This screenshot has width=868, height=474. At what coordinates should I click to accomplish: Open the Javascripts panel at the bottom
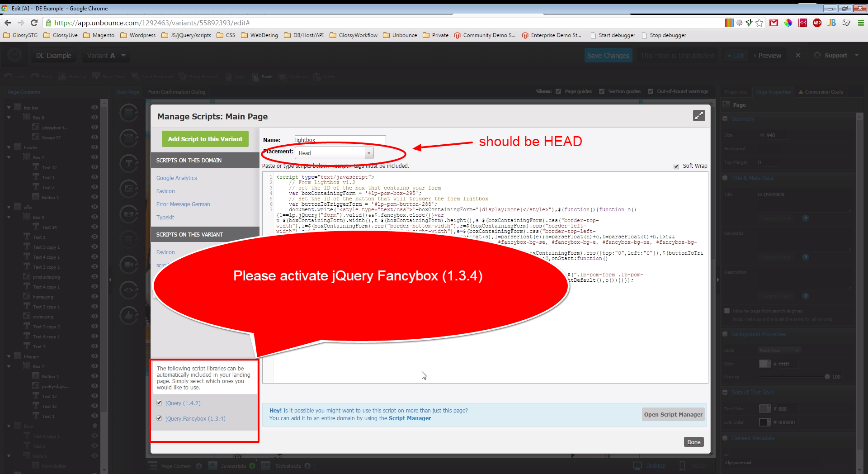233,465
